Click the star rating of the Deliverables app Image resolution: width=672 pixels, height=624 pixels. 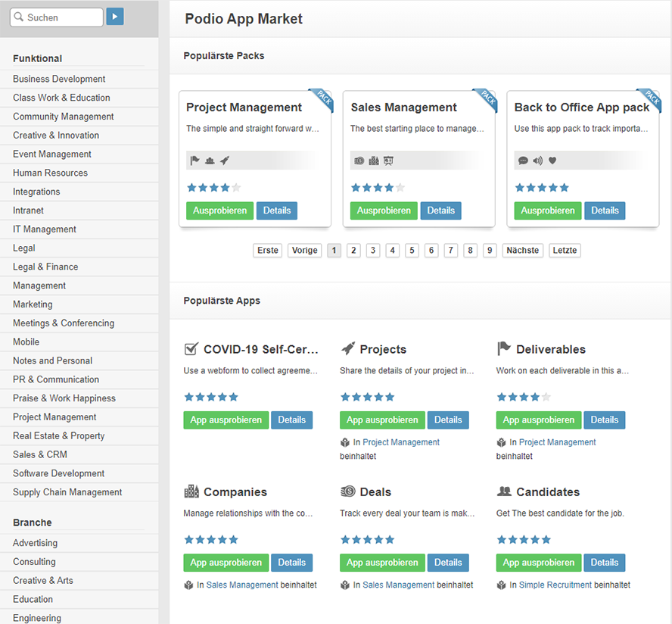523,397
